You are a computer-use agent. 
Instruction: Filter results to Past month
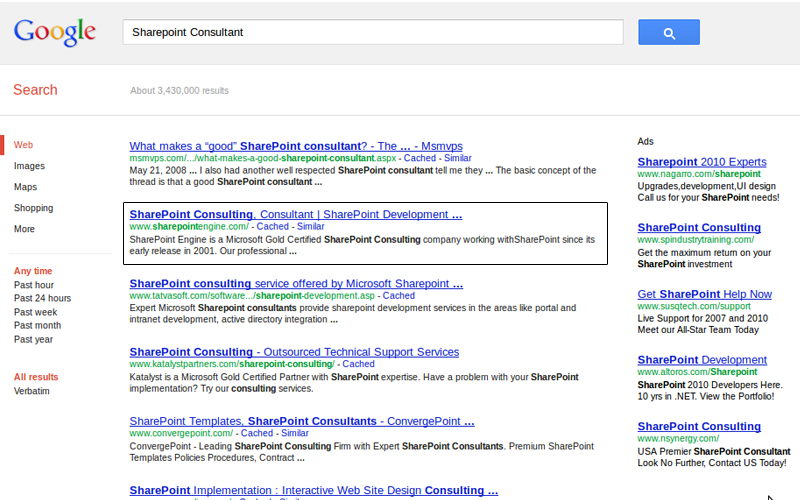[x=37, y=325]
